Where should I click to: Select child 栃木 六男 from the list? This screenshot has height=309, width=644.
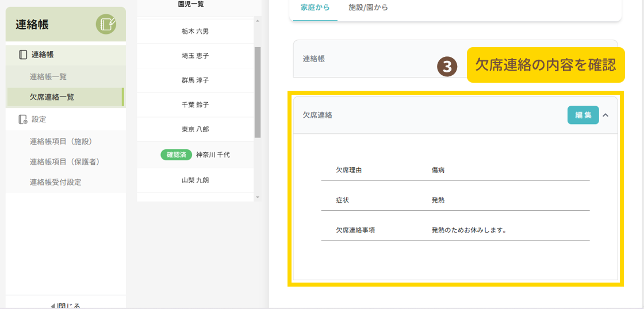click(x=195, y=32)
